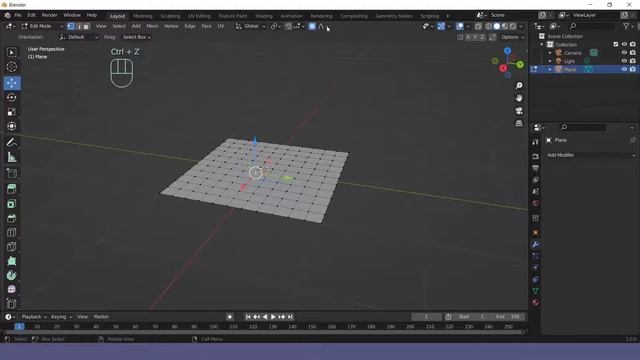Open timeline Keying dropdown
The image size is (640, 360).
coord(61,317)
